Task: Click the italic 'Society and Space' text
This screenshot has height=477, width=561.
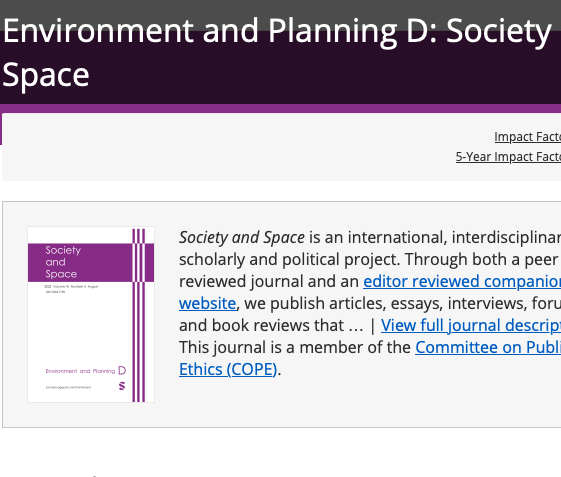Action: [x=242, y=238]
